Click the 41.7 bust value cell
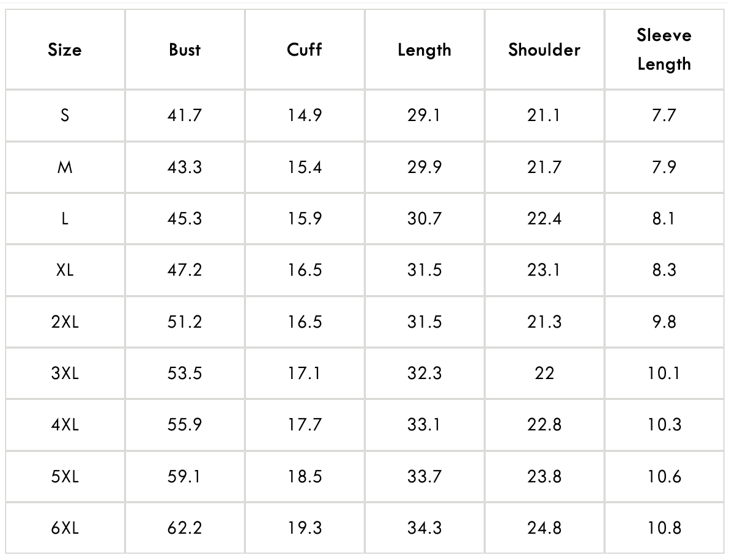Image resolution: width=729 pixels, height=560 pixels. 185,116
